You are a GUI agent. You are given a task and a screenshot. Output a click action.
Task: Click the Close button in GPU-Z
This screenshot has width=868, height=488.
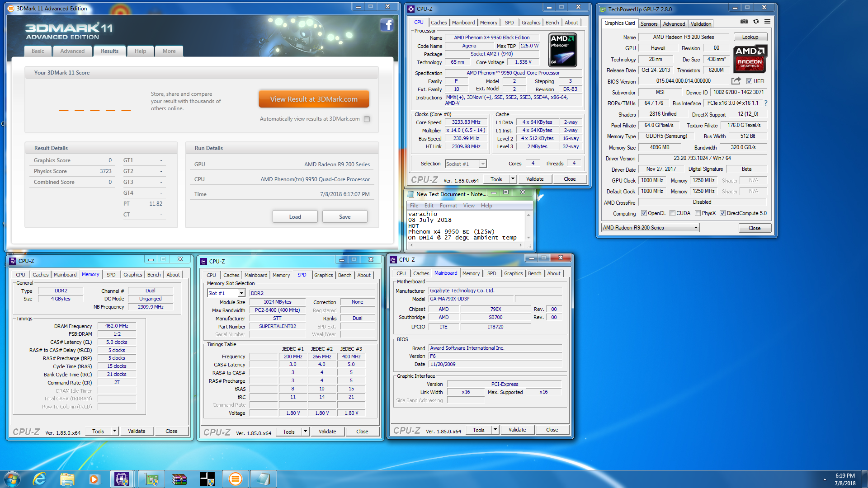click(755, 228)
